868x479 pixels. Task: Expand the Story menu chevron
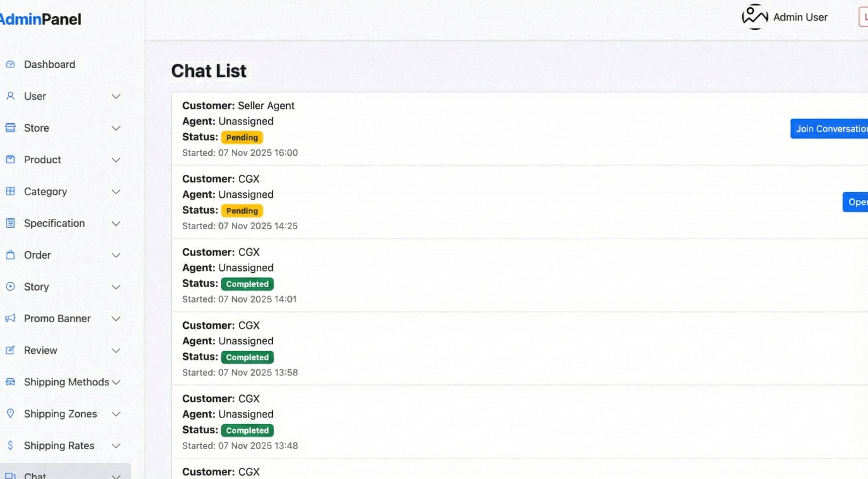pos(116,287)
